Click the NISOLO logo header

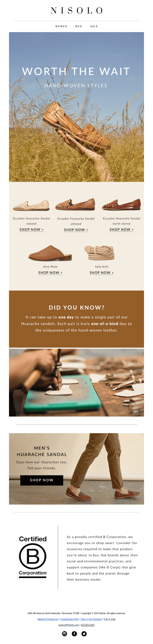point(77,11)
